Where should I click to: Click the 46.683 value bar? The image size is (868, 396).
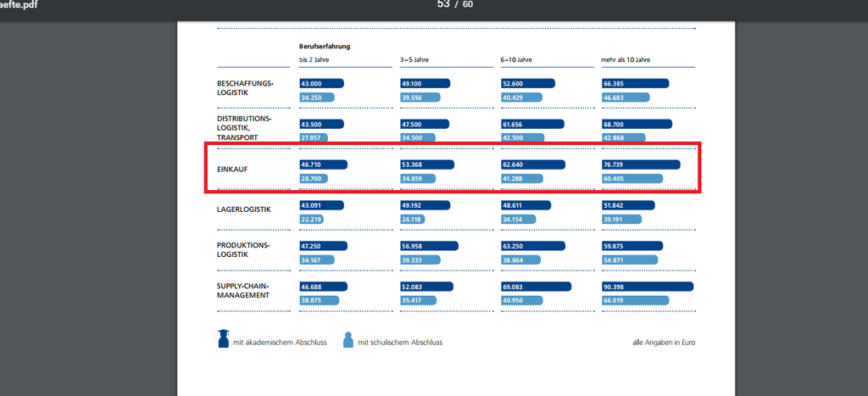[x=626, y=97]
